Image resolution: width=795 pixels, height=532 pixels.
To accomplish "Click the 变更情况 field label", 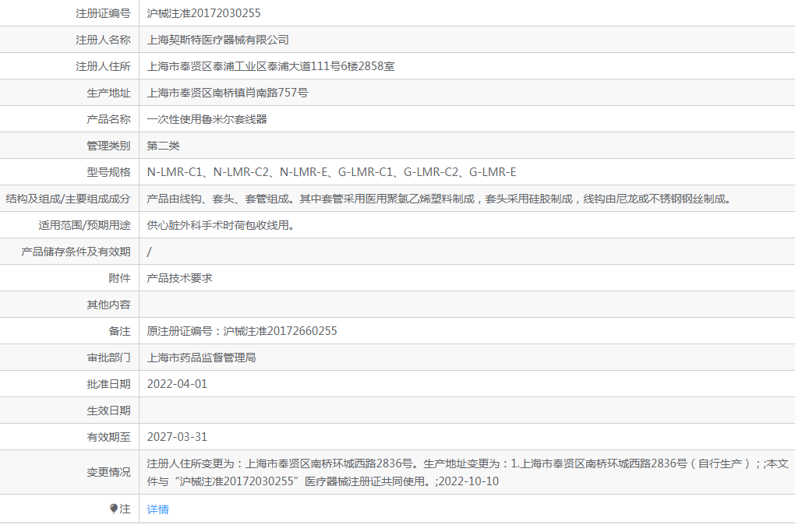I will pyautogui.click(x=108, y=472).
